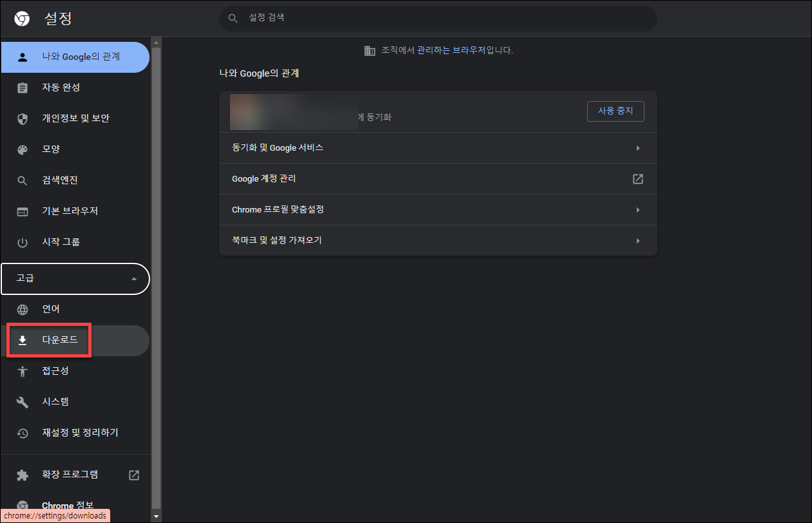The width and height of the screenshot is (812, 523).
Task: Go to 개인정보 및 보안 settings
Action: click(75, 119)
